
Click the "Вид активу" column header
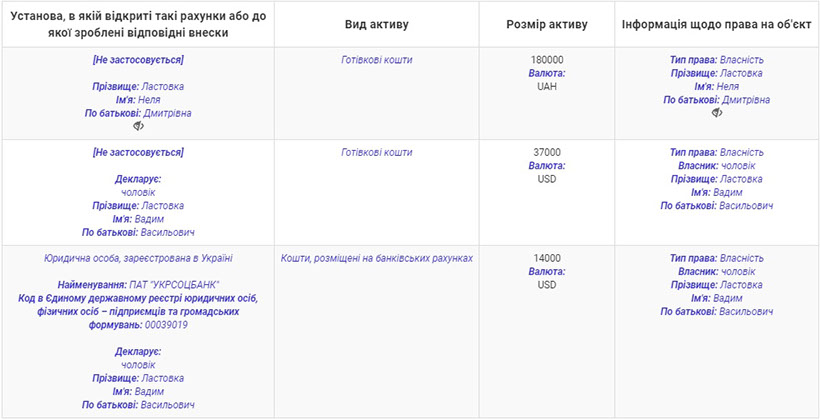(x=376, y=24)
